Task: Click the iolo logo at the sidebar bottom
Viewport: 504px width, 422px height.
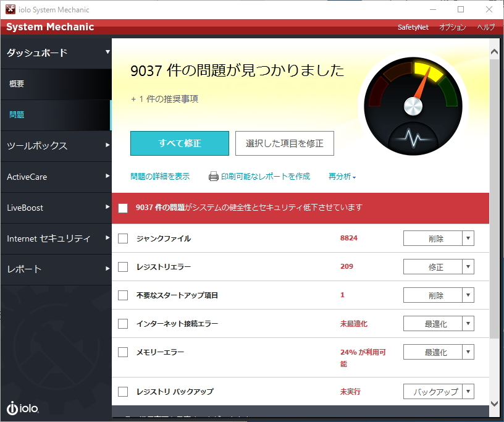Action: 22,408
